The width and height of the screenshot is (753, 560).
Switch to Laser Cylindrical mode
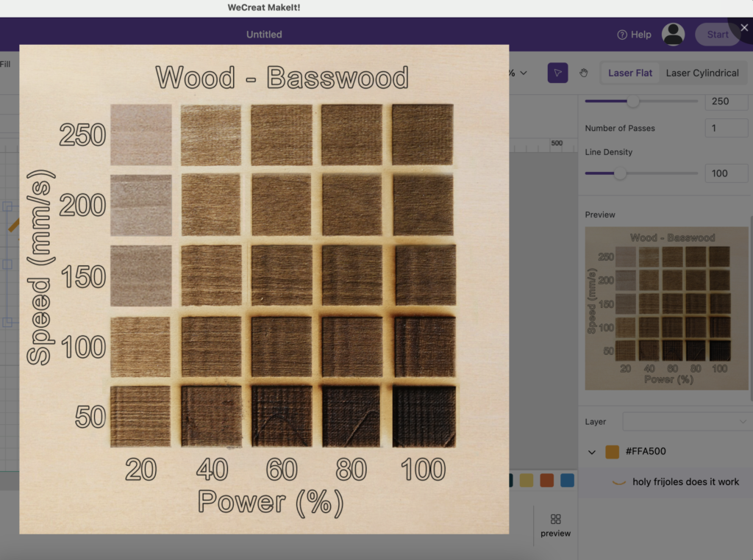pos(702,73)
